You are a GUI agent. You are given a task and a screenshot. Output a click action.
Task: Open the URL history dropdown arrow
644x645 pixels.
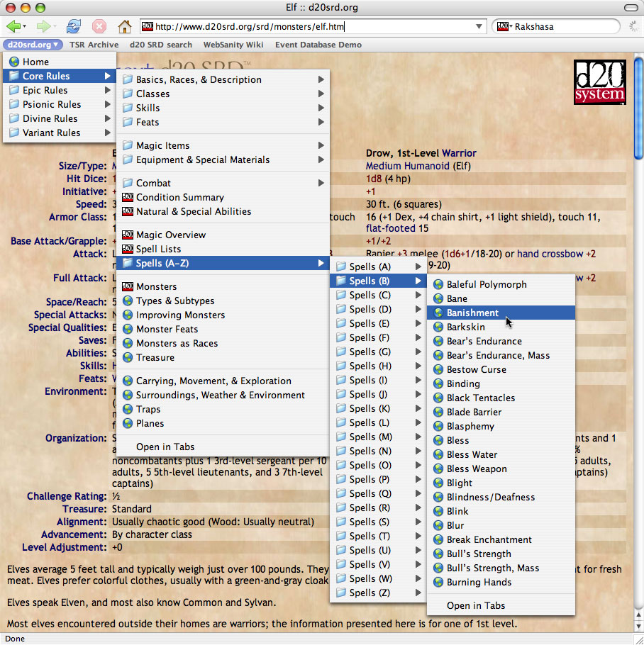(x=479, y=27)
